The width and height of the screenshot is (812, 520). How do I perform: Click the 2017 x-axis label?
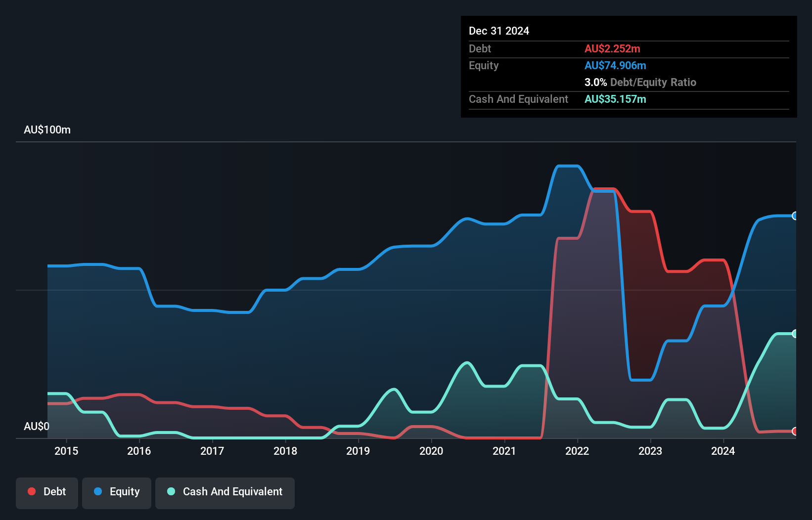pyautogui.click(x=212, y=451)
